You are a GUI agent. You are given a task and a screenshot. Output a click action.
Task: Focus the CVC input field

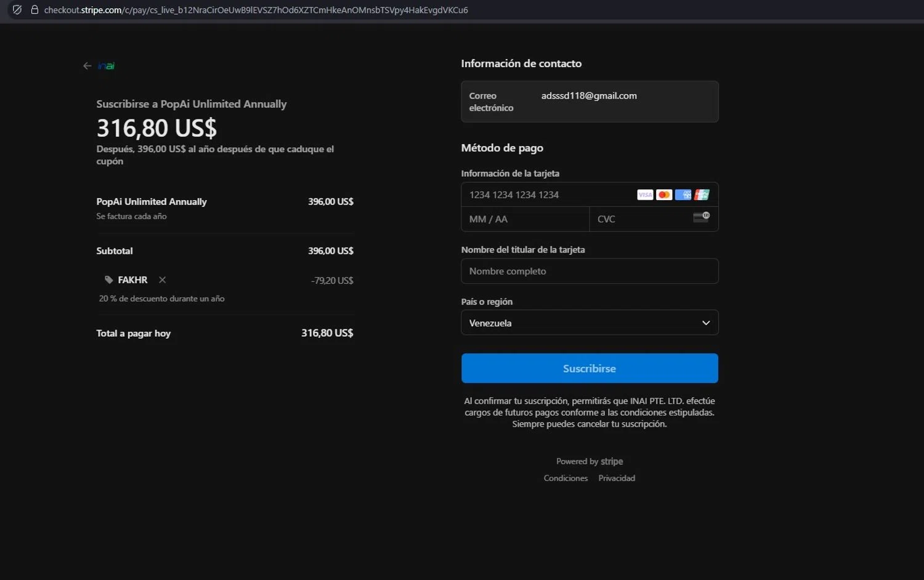[654, 219]
